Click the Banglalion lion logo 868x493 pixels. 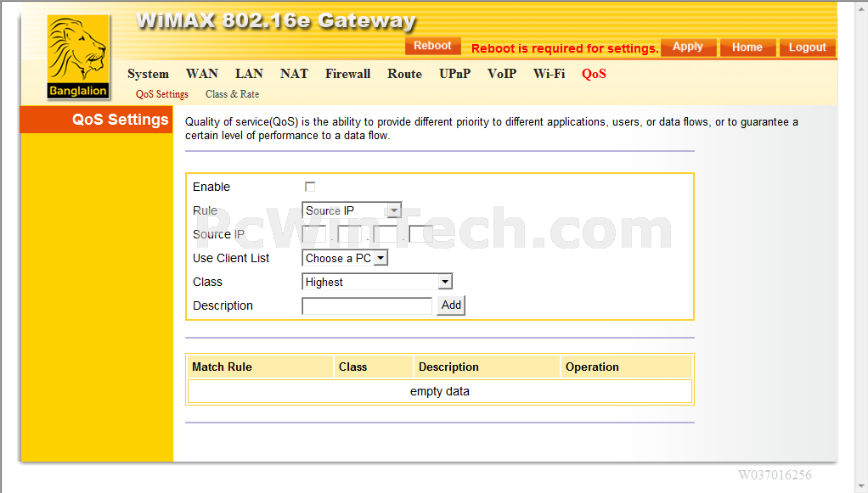coord(78,58)
